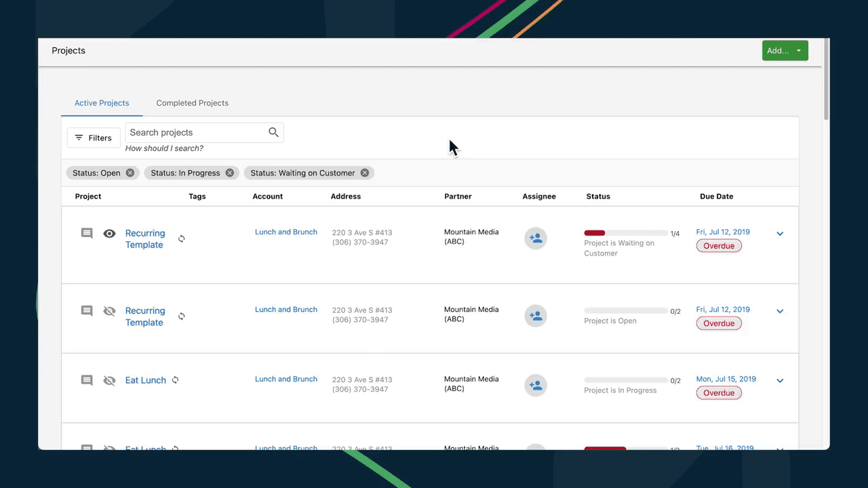Click the recurring icon beside Eat Lunch
868x488 pixels.
175,380
